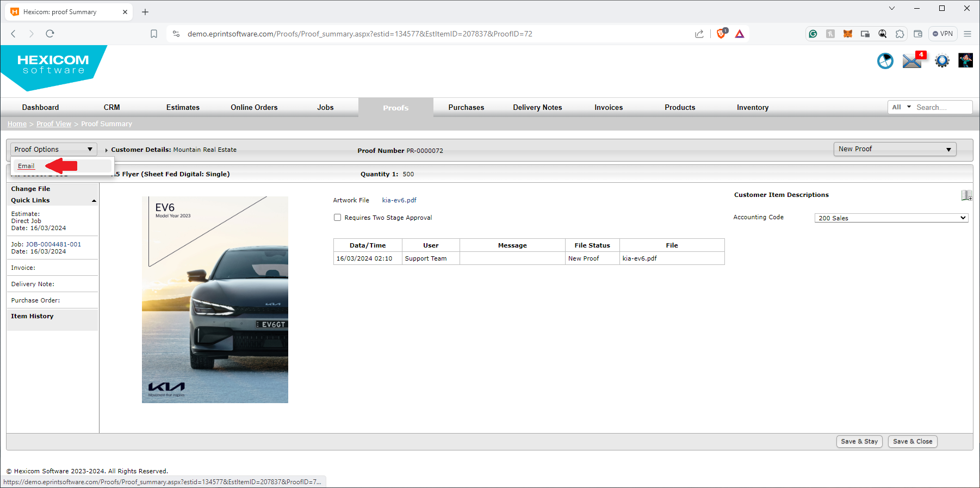Click the blue circular chart icon in header
Viewport: 980px width, 488px height.
[x=885, y=61]
